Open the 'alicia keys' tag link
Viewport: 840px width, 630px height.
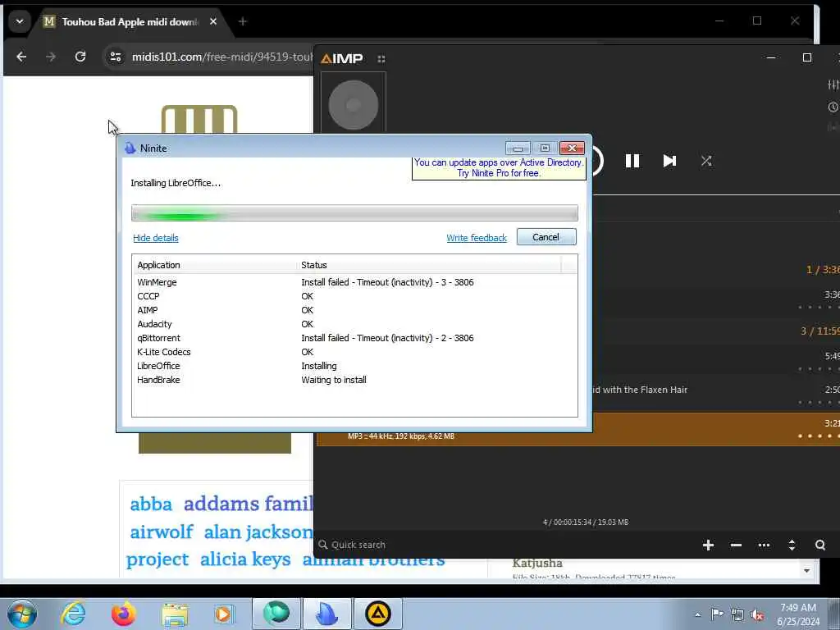coord(245,559)
